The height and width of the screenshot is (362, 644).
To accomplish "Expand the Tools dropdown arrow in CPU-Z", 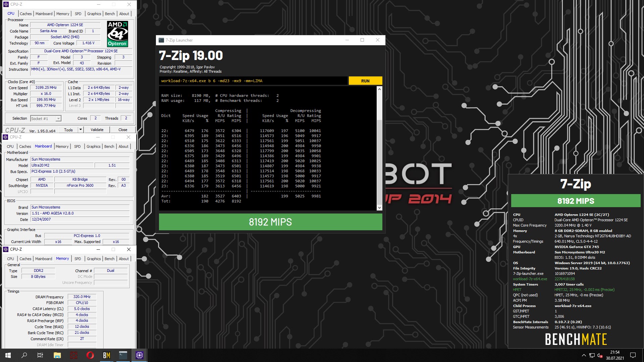I will coord(80,130).
